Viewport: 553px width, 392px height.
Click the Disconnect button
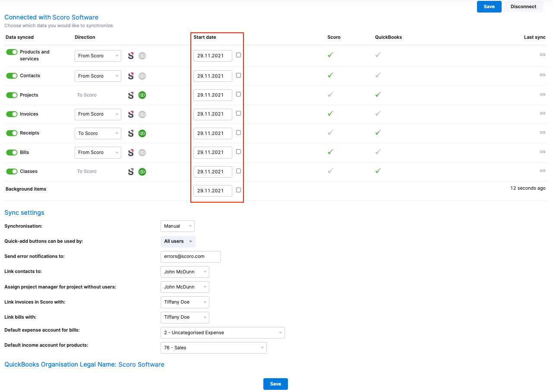coord(523,6)
